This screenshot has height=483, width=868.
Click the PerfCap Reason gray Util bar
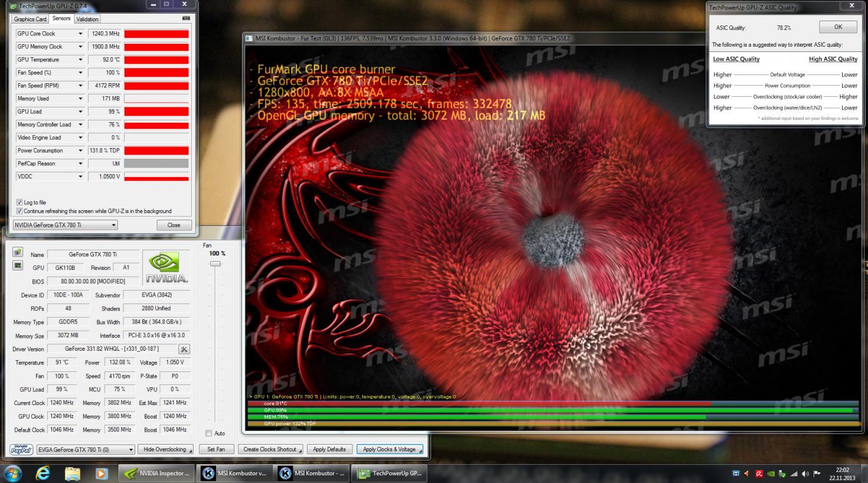[x=156, y=164]
